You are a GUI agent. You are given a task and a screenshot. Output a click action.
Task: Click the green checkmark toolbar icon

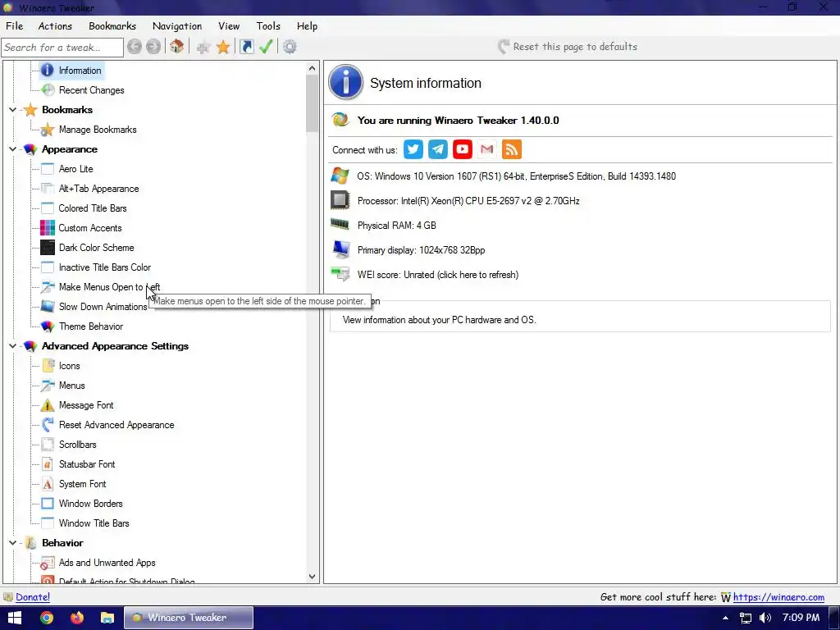pos(267,47)
